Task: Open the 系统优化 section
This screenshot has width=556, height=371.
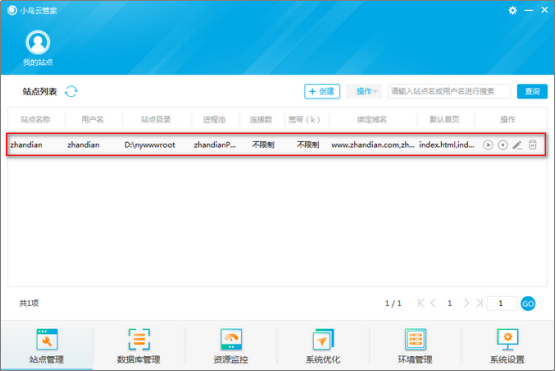Action: (x=323, y=346)
